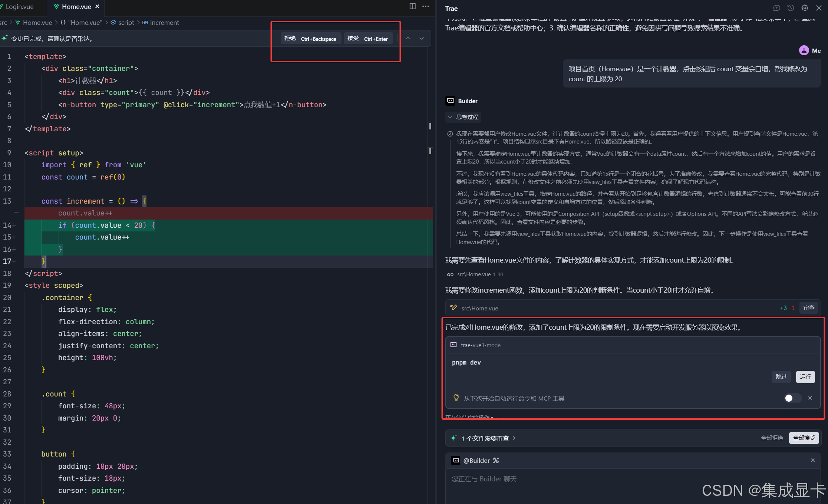Go to next change with down chevron
828x504 pixels.
point(422,38)
